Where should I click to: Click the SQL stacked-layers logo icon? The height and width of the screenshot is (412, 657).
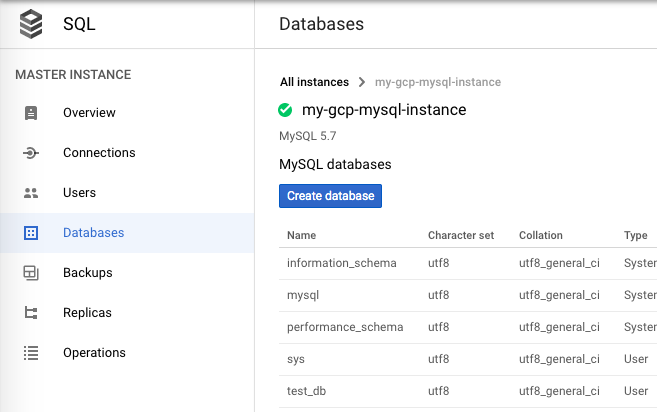coord(31,24)
